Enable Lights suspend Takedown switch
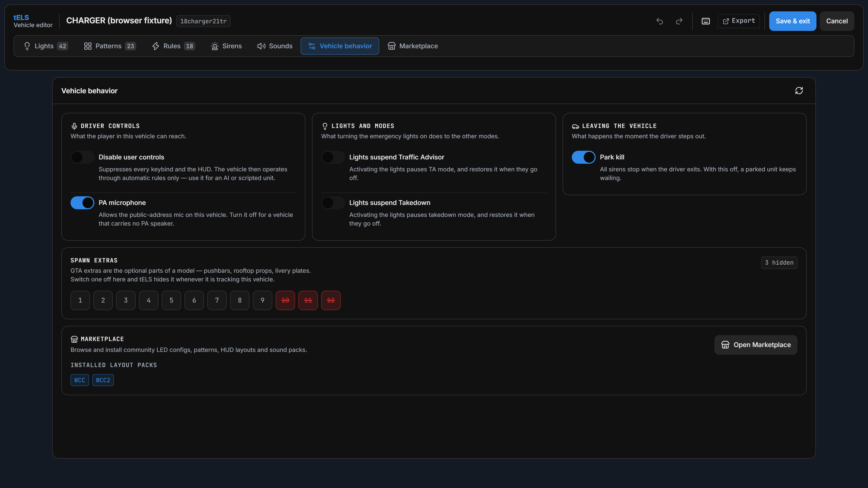The image size is (868, 488). pyautogui.click(x=333, y=203)
